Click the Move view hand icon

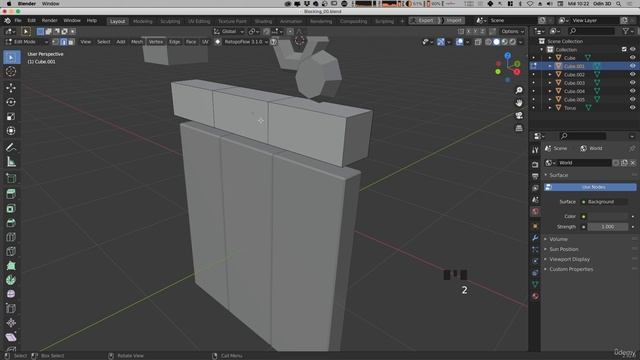(x=519, y=103)
